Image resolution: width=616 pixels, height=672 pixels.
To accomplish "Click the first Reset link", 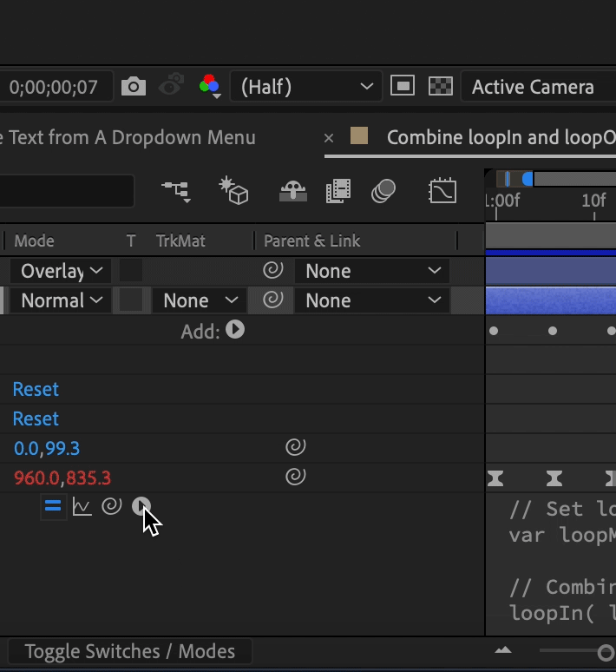I will [x=36, y=389].
